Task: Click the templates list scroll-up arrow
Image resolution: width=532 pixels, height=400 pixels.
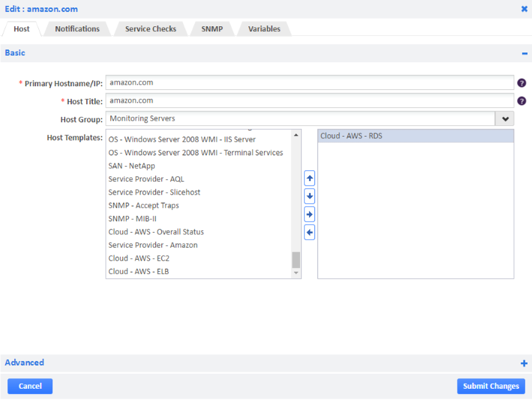Action: tap(296, 135)
